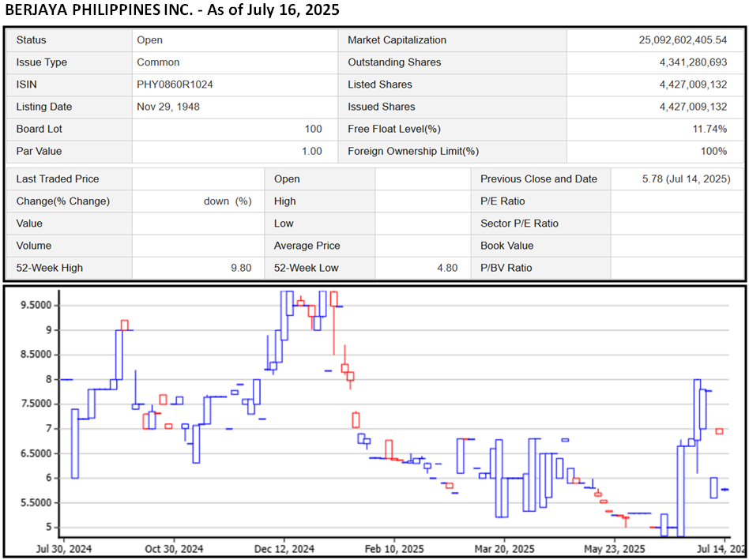The height and width of the screenshot is (560, 749).
Task: Click the P/BV Ratio label
Action: coord(506,268)
